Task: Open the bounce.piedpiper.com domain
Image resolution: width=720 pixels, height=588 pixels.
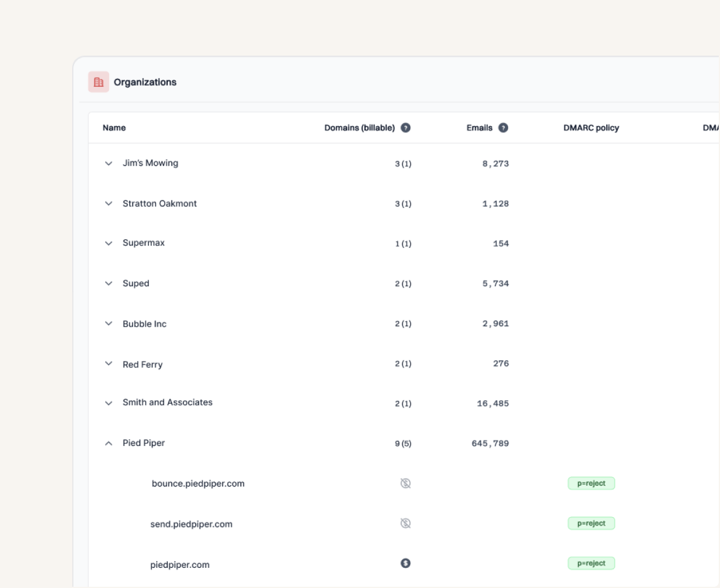Action: point(198,483)
